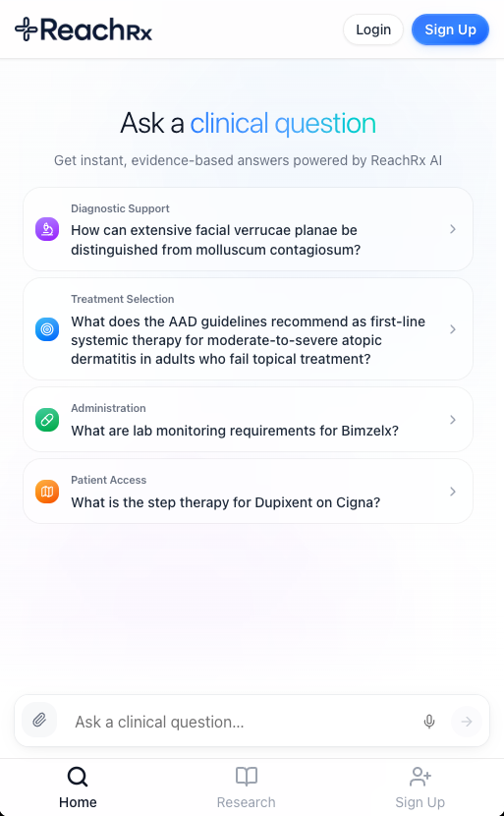Screen dimensions: 504x816
Task: Click the blue Sign Up button
Action: click(450, 29)
